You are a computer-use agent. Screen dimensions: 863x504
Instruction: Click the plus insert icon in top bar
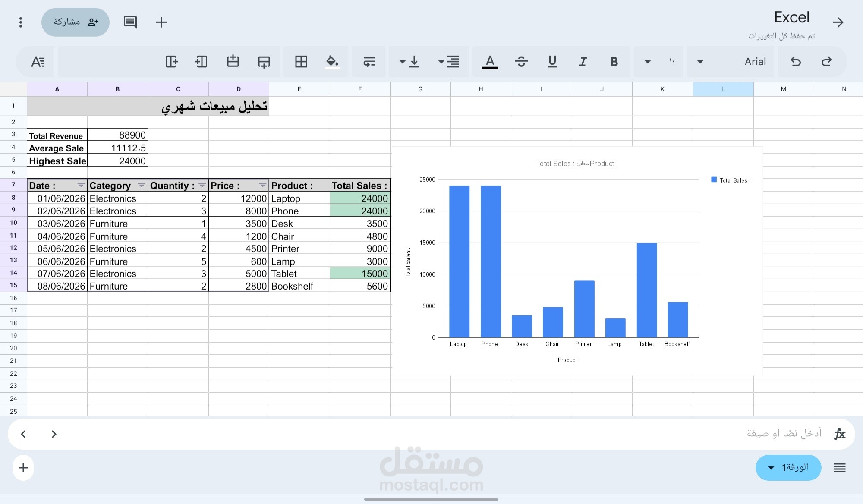[x=161, y=22]
